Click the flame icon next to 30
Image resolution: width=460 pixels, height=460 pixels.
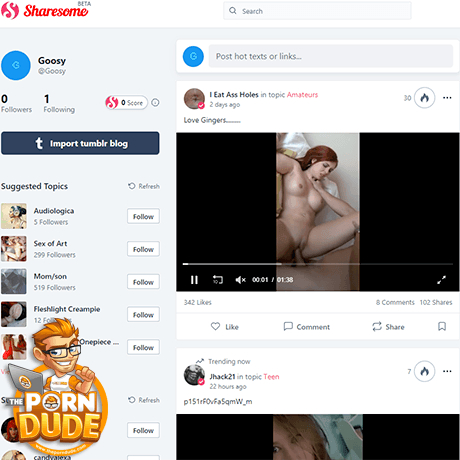(424, 98)
